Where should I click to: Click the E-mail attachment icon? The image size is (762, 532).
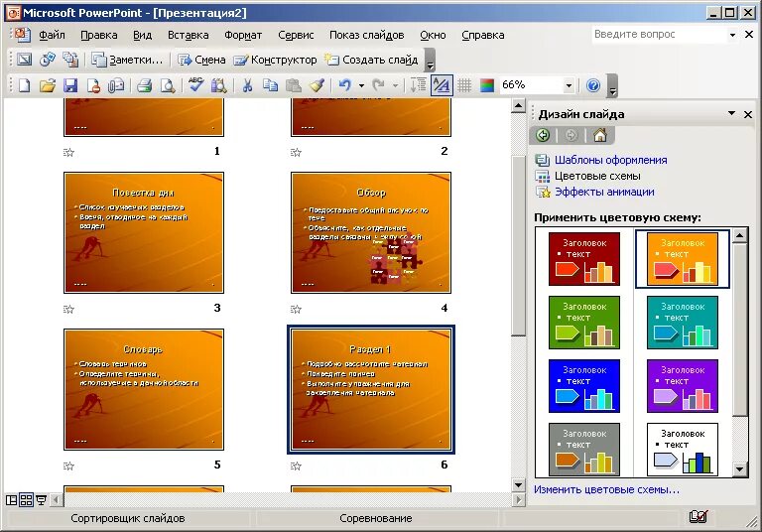click(x=116, y=85)
